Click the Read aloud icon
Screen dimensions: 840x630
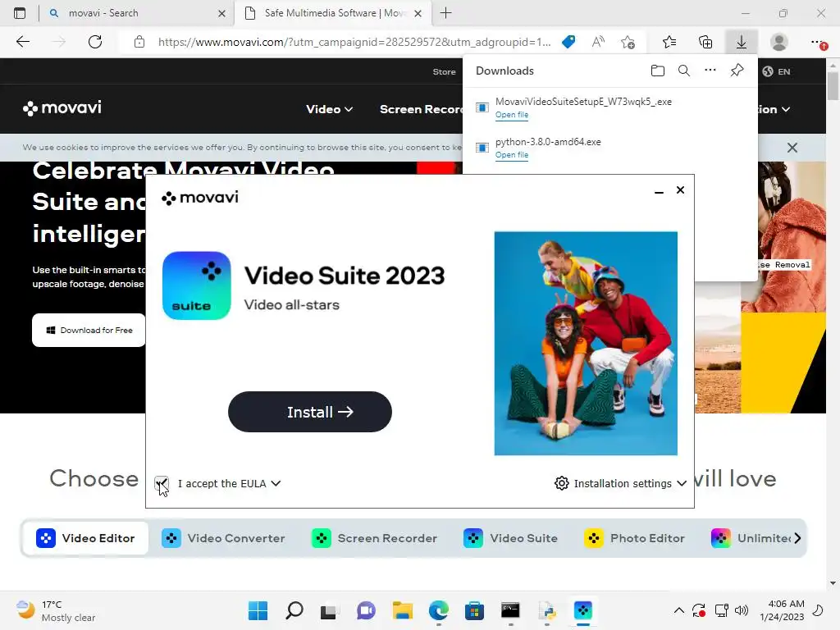[598, 42]
